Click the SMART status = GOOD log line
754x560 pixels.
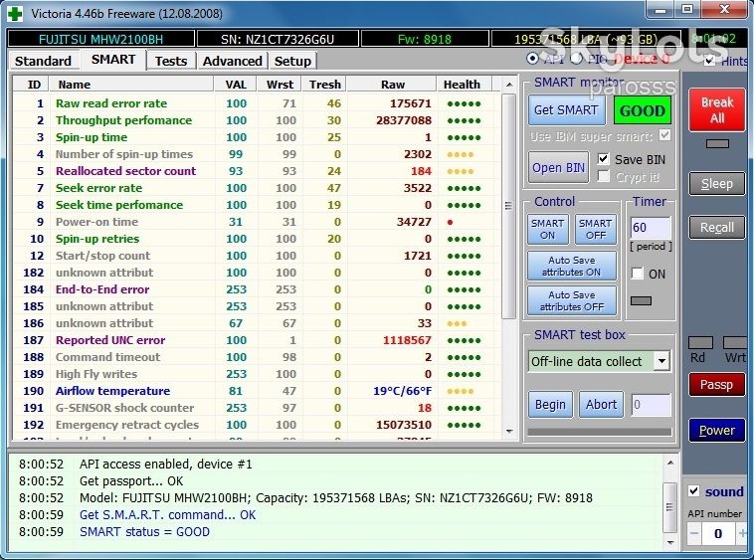click(145, 531)
